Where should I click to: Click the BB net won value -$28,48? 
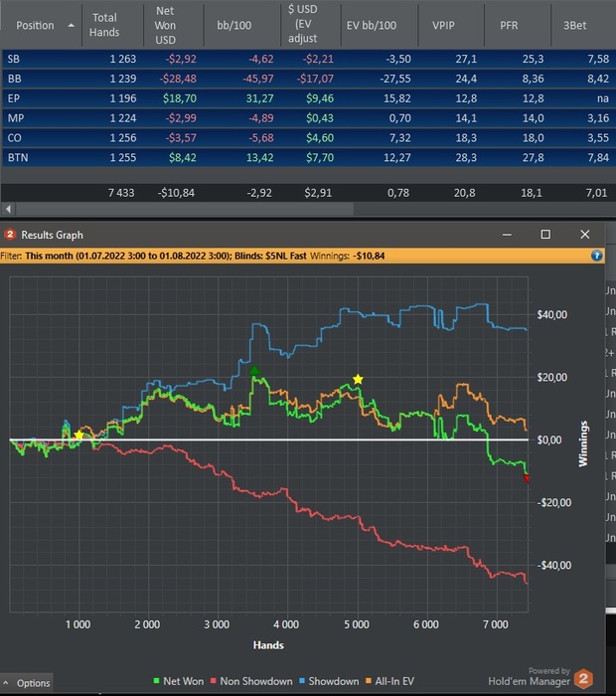tap(178, 79)
